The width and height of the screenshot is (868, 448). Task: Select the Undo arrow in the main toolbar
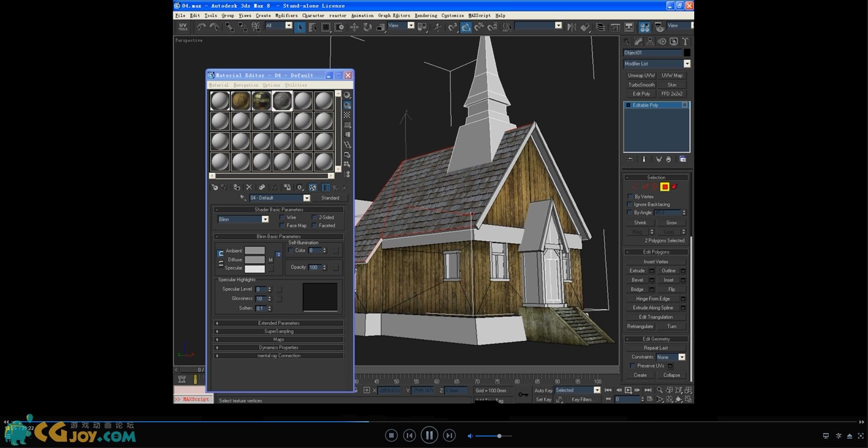click(201, 27)
